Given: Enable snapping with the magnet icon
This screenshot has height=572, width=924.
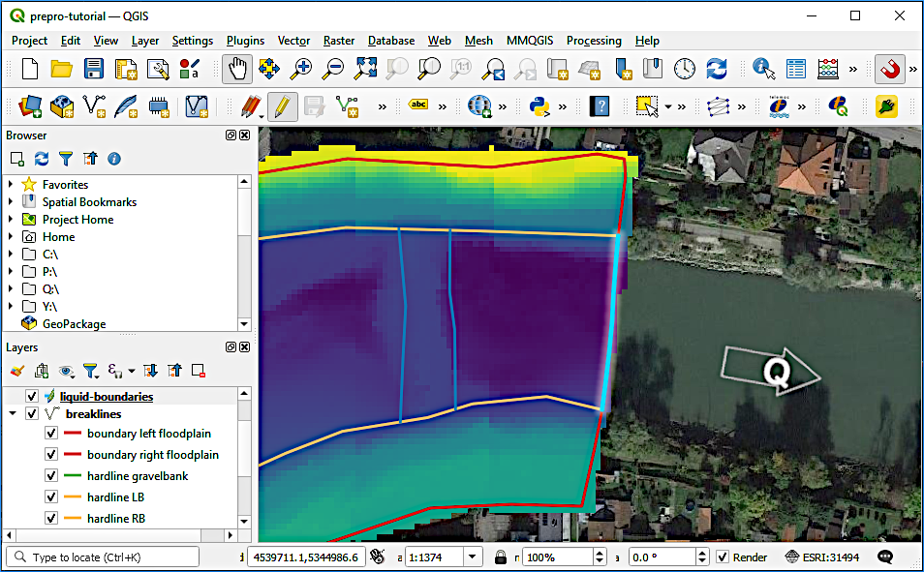Looking at the screenshot, I should [x=889, y=69].
